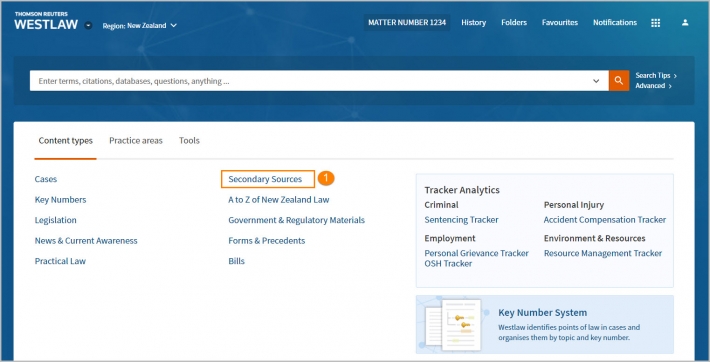This screenshot has width=710, height=362.
Task: Click the Key Number System description text
Action: click(x=569, y=333)
